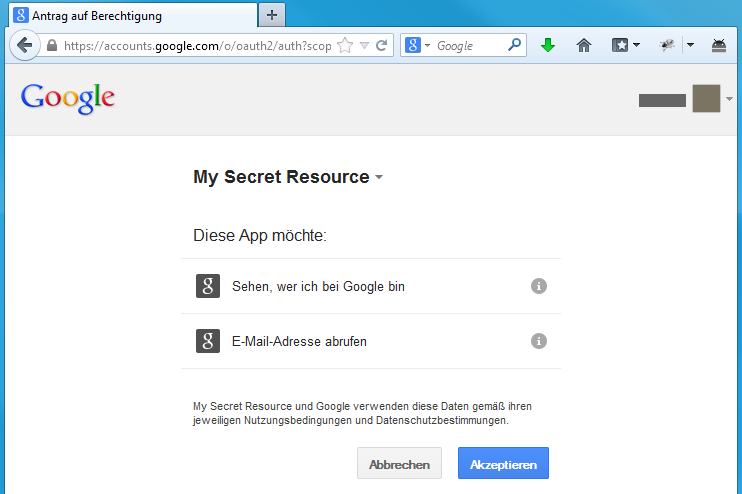Open the URL history dropdown arrow
The image size is (742, 494).
(x=364, y=45)
